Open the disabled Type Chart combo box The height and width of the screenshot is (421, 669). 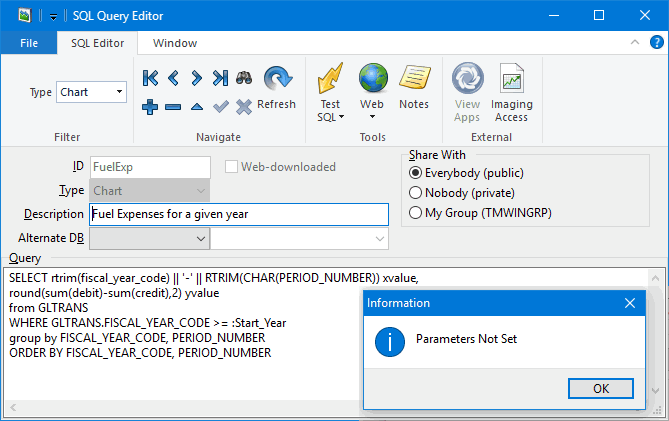pos(149,190)
